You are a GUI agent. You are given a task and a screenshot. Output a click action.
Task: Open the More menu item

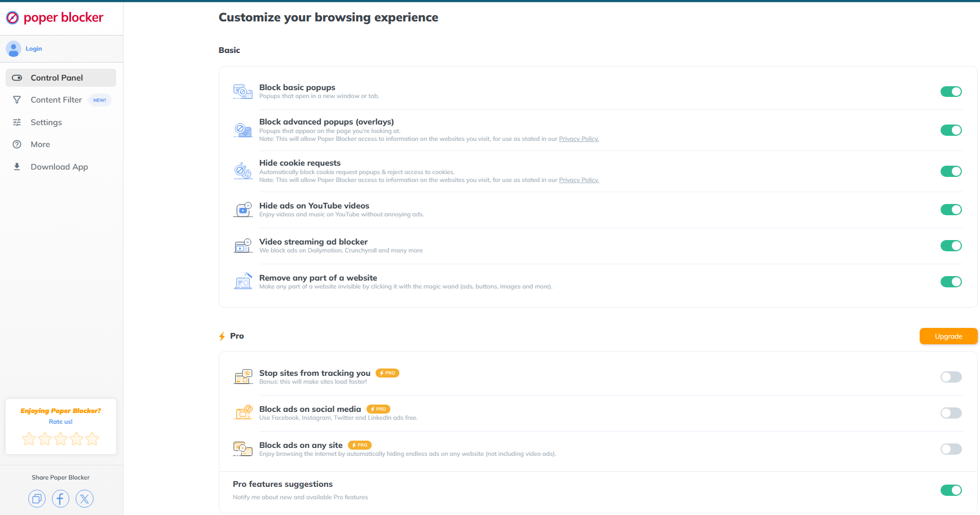pos(39,144)
